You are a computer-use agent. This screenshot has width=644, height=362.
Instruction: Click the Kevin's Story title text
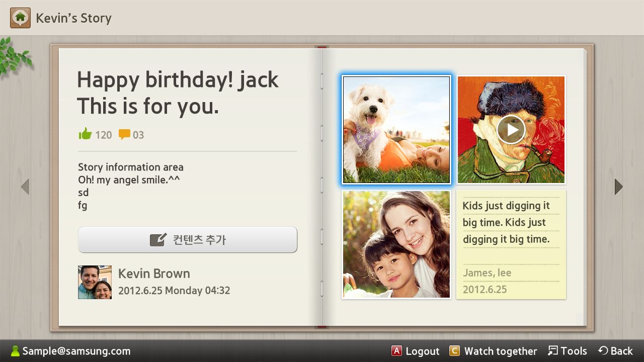tap(73, 18)
